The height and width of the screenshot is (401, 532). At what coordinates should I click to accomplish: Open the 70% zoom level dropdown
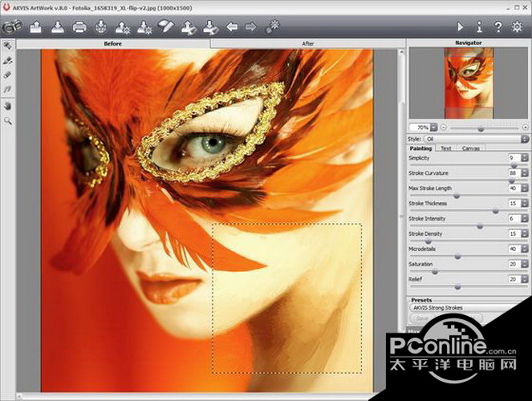(434, 127)
